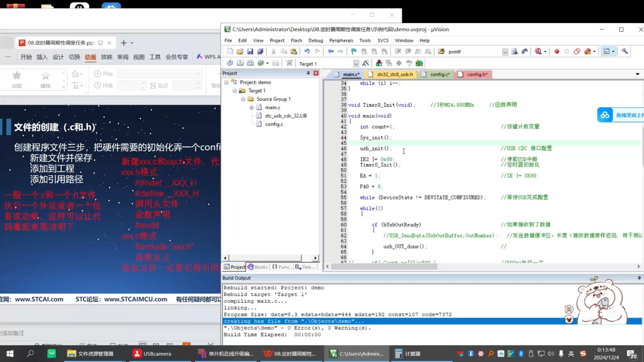Switch to the config.h* editor tab
The image size is (644, 362).
click(477, 74)
